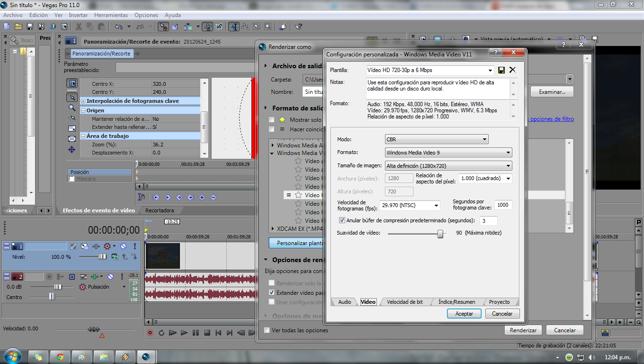644x364 pixels.
Task: Open the Archivo menu
Action: [13, 15]
